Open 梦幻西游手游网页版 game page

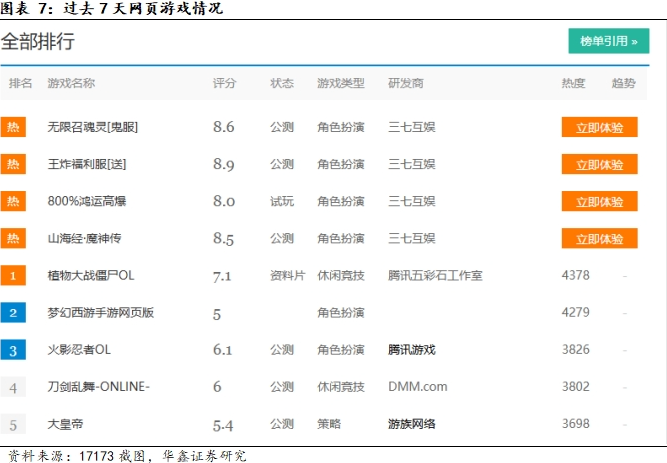coord(101,313)
